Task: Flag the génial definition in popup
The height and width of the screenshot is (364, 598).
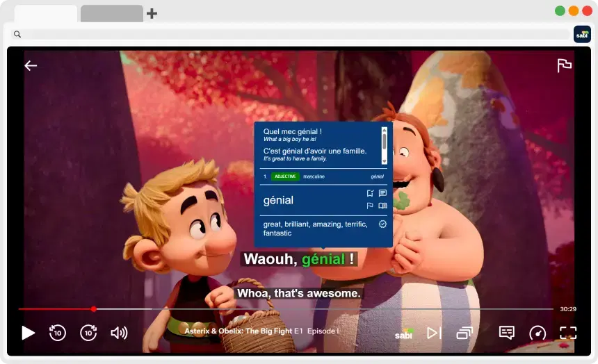Action: coord(370,206)
